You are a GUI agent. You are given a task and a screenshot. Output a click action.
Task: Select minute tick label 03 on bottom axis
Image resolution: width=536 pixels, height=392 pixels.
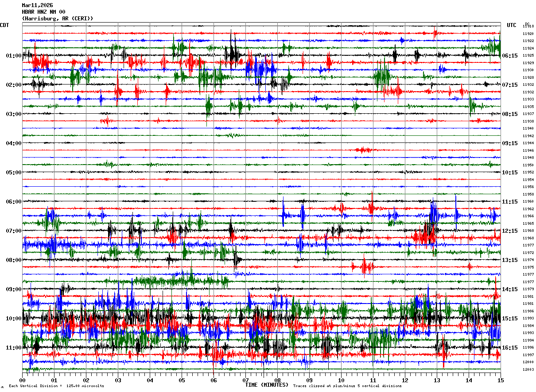pos(118,380)
